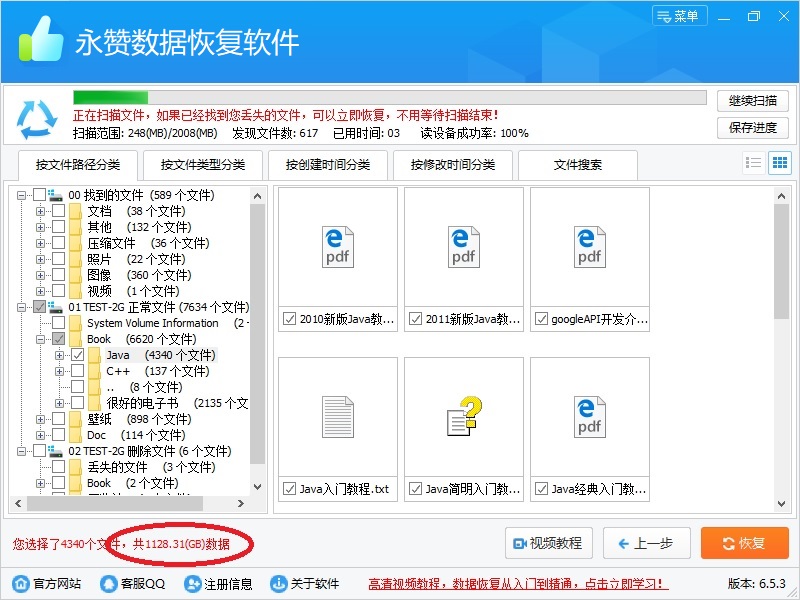Click the green scan progress bar
Image resolution: width=800 pixels, height=600 pixels.
[110, 97]
